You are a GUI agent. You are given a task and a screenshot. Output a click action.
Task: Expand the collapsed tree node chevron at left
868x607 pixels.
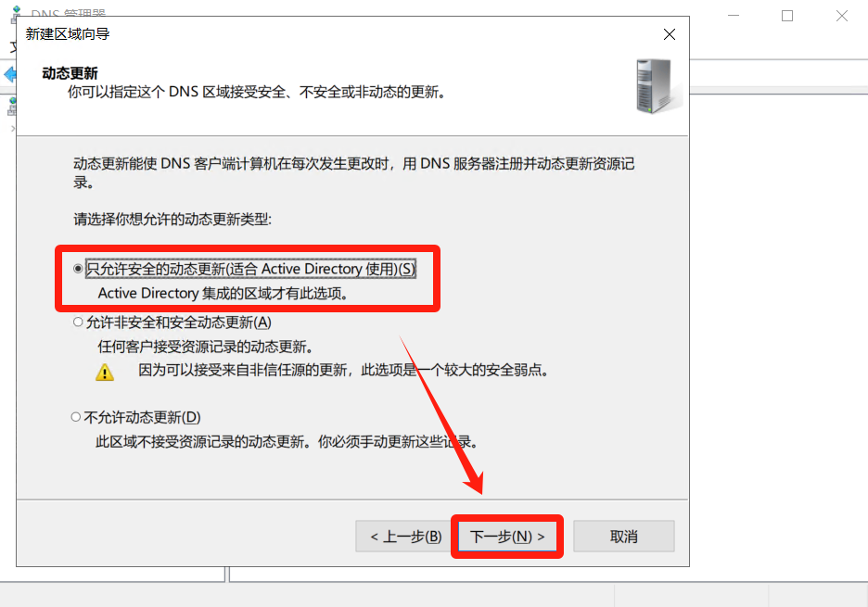click(x=13, y=129)
